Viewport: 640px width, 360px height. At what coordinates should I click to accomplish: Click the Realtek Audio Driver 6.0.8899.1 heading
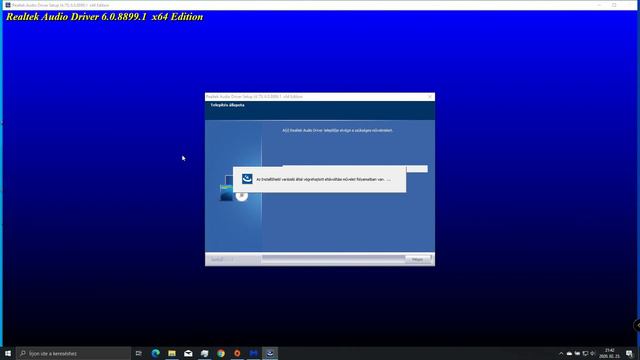pos(104,17)
